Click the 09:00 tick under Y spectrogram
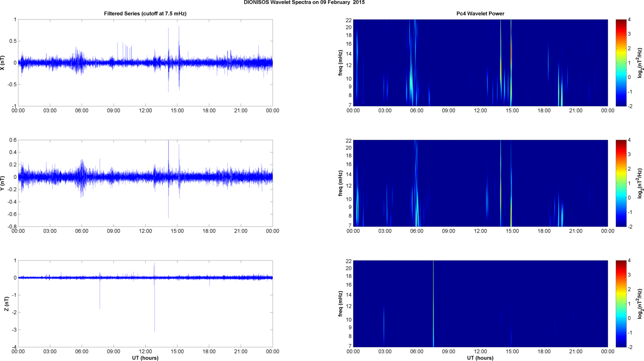The width and height of the screenshot is (644, 361). [x=448, y=231]
